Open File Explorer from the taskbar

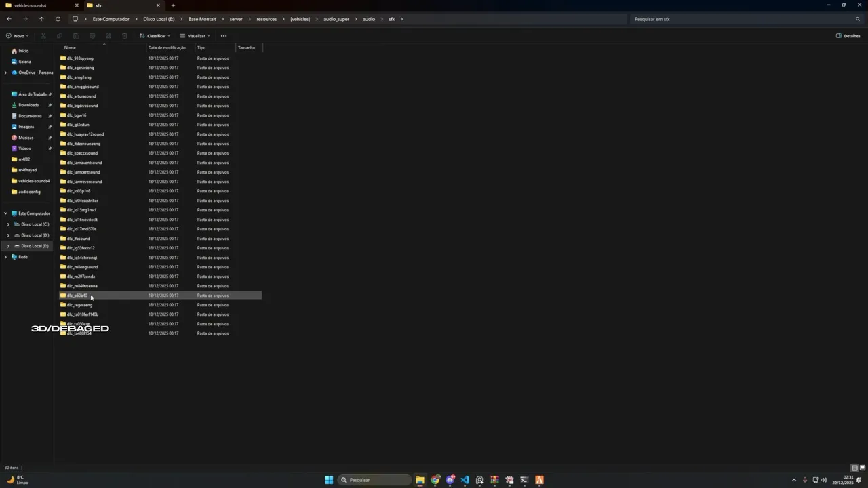(x=420, y=480)
